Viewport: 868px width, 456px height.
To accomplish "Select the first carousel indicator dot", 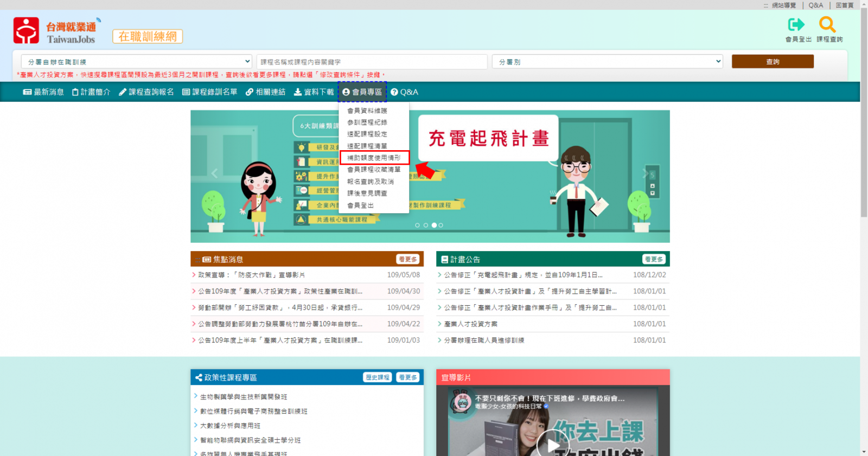I will click(x=417, y=225).
